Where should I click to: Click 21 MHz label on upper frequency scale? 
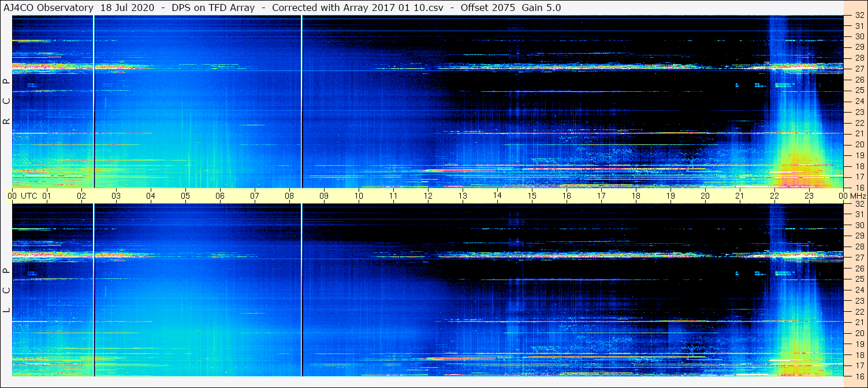click(859, 133)
